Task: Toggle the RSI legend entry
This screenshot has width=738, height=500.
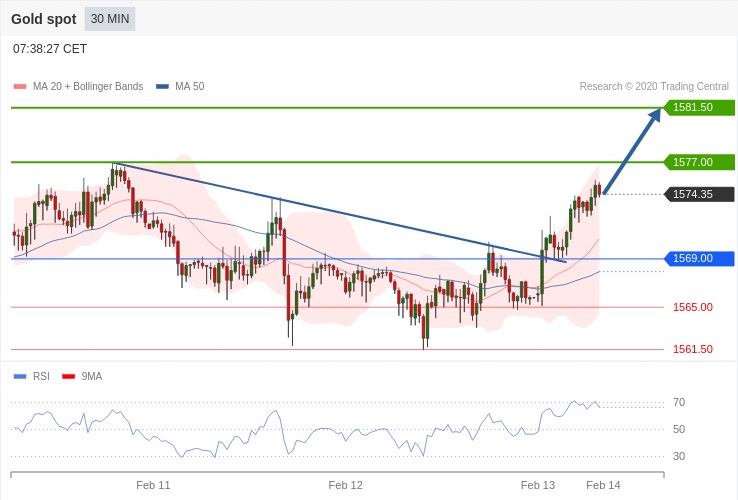Action: pos(40,376)
